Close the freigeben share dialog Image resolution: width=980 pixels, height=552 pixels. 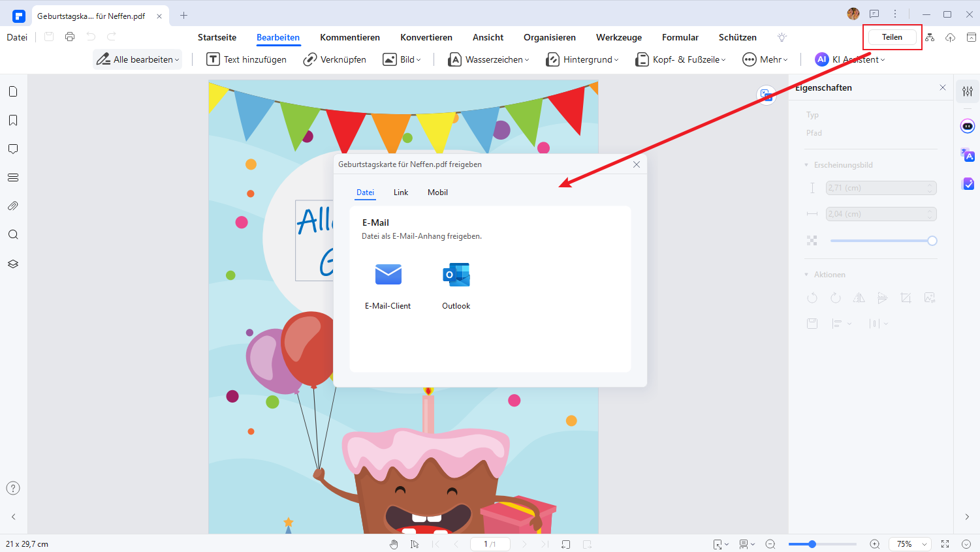tap(637, 164)
